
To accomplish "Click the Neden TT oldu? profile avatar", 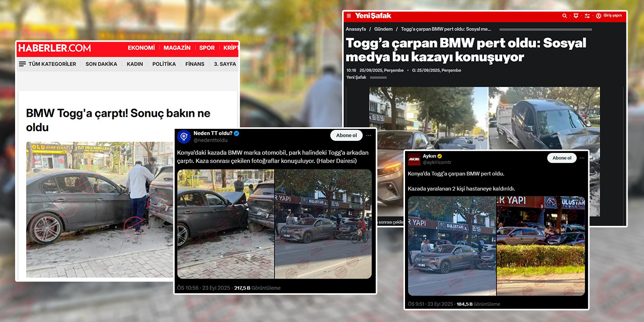I will point(184,135).
